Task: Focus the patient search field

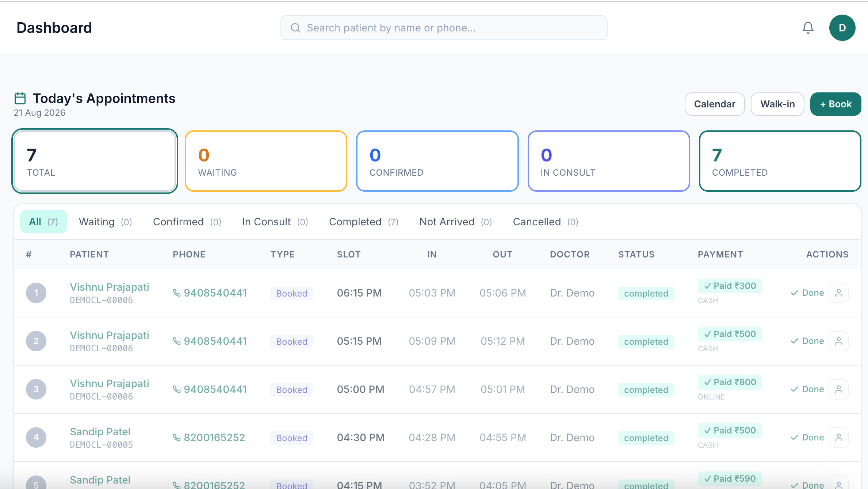Action: coord(444,28)
